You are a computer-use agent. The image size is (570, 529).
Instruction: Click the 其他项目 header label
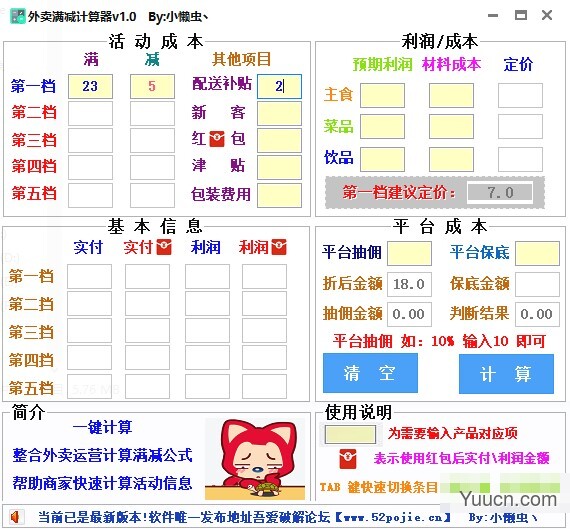(x=242, y=59)
